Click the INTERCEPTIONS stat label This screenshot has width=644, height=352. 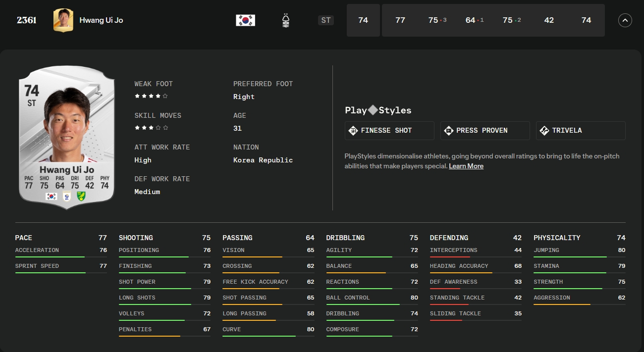click(454, 250)
